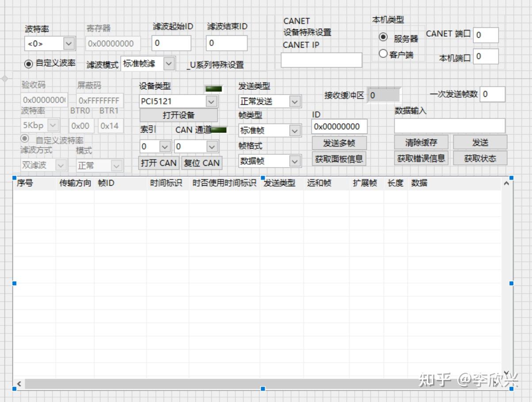The height and width of the screenshot is (402, 532).
Task: Click the 本机端口 input field
Action: (486, 56)
